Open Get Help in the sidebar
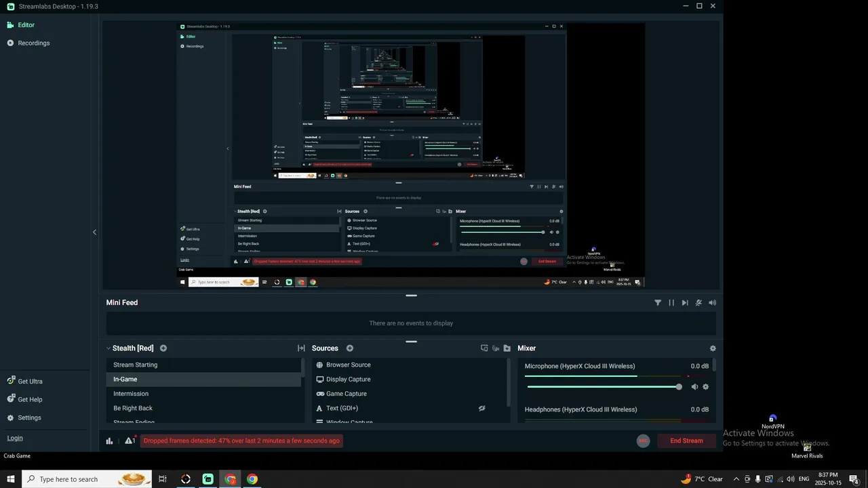 click(24, 400)
